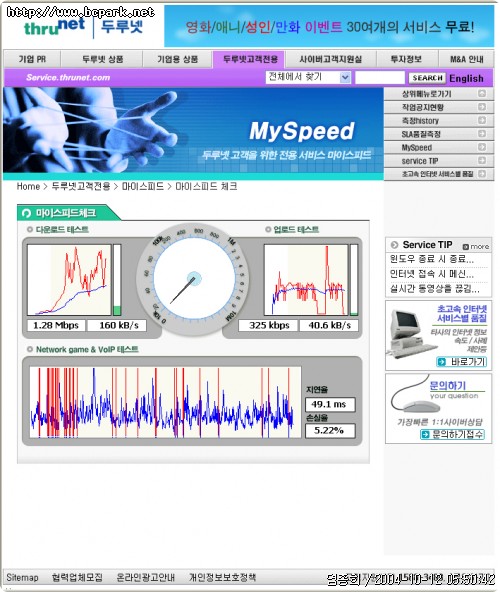Click the arrow icon in the MySpeed sidebar row
This screenshot has width=500, height=592.
(481, 147)
